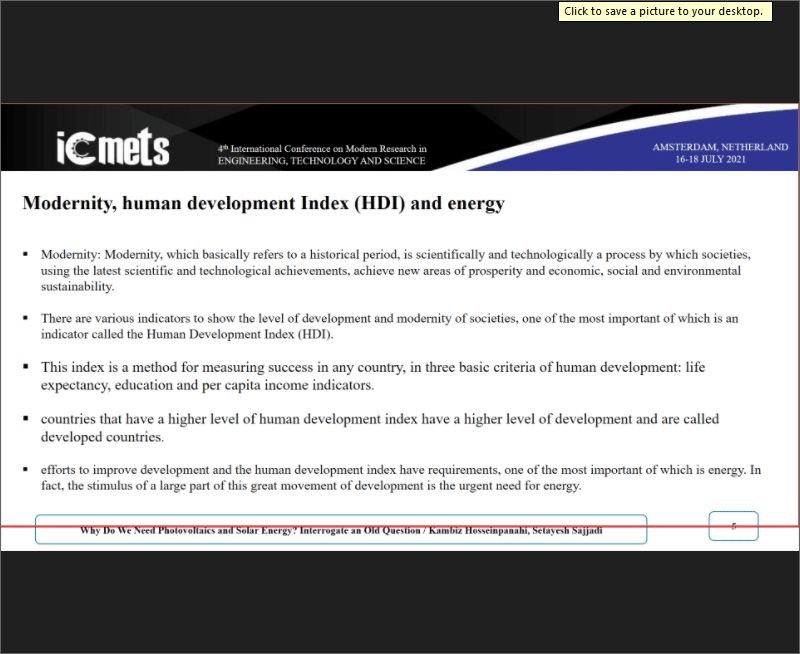Click the bullet starting 'Modernity: Modernity, which basically refers'

[395, 270]
